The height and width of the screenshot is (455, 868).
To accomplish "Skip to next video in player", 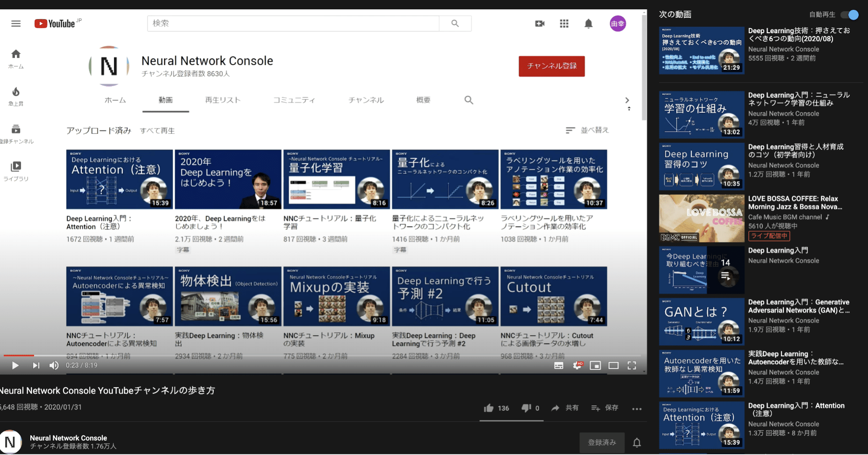I will point(36,366).
